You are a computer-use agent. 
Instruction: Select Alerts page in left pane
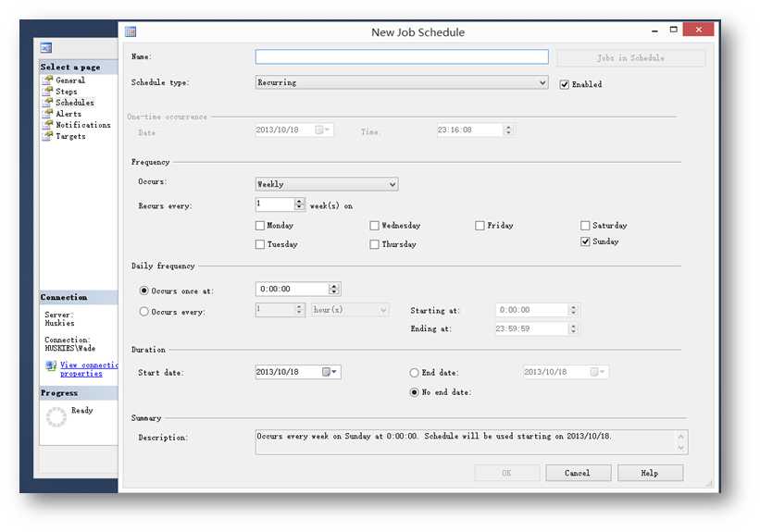click(x=69, y=114)
